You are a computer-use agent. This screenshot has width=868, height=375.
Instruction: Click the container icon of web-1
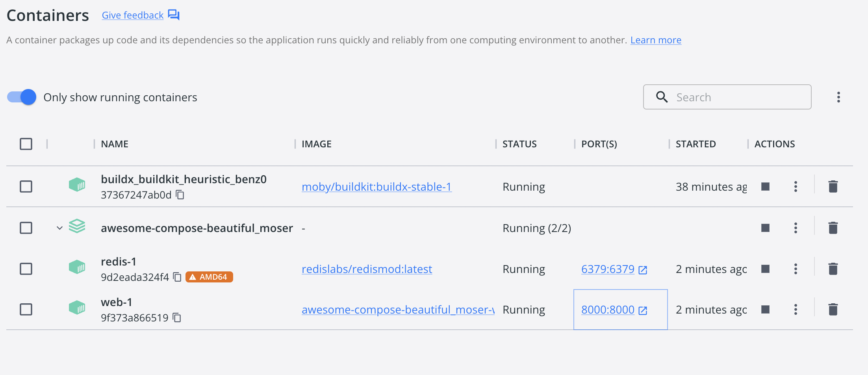[77, 308]
